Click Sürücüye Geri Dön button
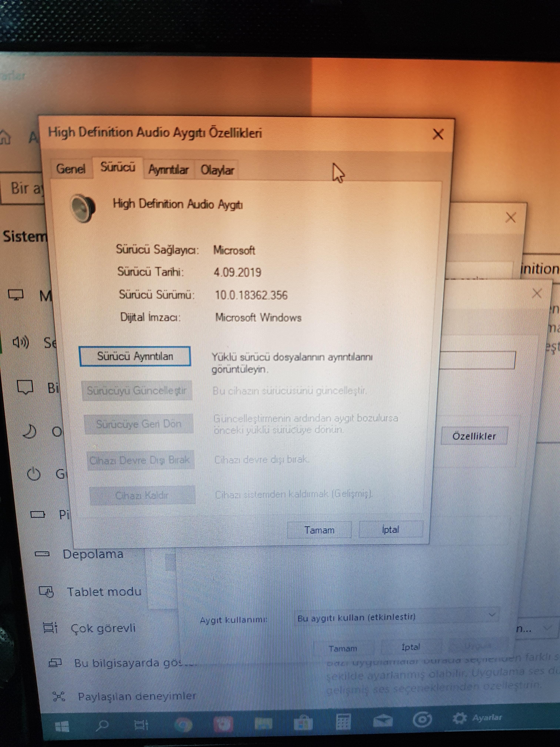 coord(139,424)
